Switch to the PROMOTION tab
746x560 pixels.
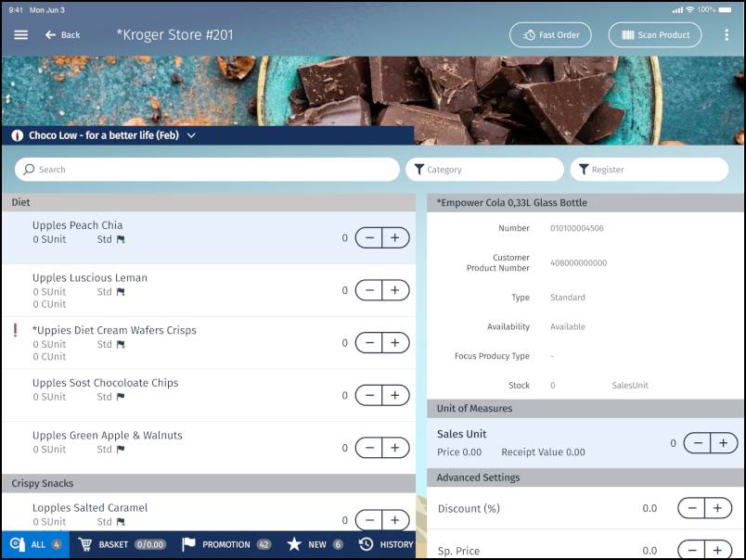226,544
